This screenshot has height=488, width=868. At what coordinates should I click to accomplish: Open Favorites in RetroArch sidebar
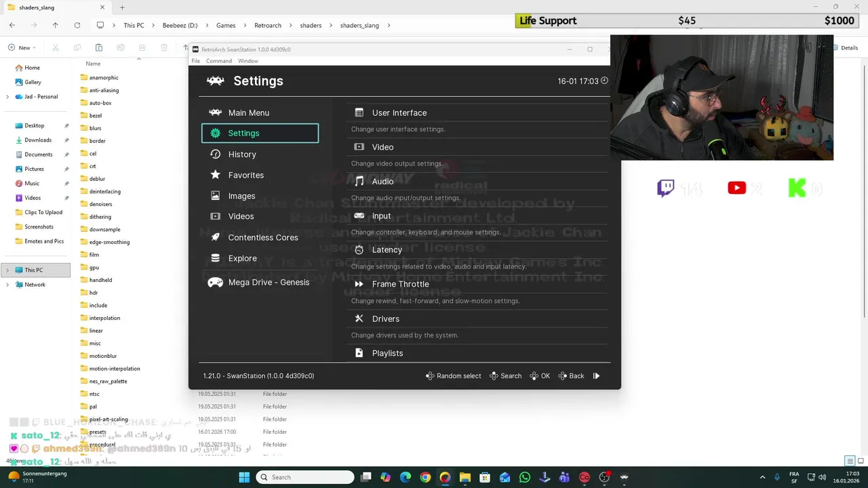pyautogui.click(x=260, y=175)
